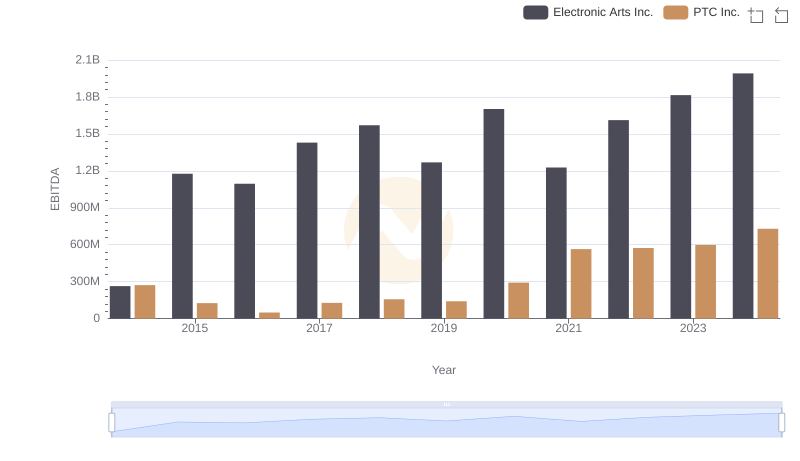The width and height of the screenshot is (800, 461).
Task: Click the 2015 Electronic Arts bar
Action: [182, 246]
